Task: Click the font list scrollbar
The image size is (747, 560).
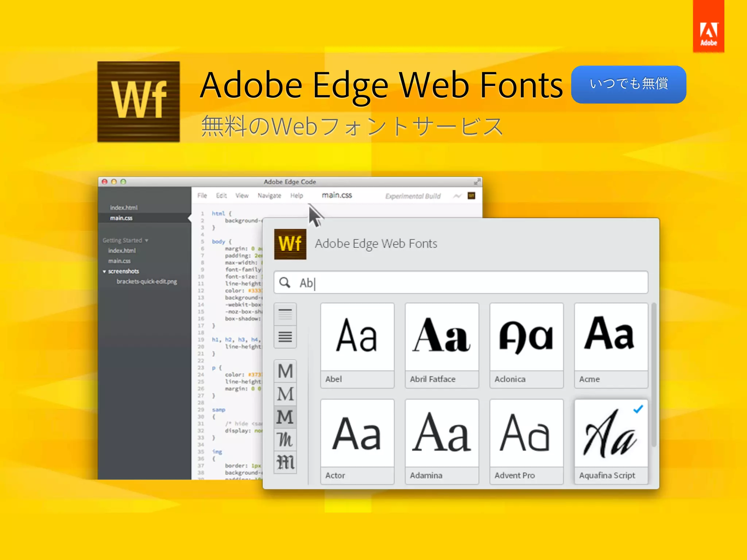Action: point(654,376)
